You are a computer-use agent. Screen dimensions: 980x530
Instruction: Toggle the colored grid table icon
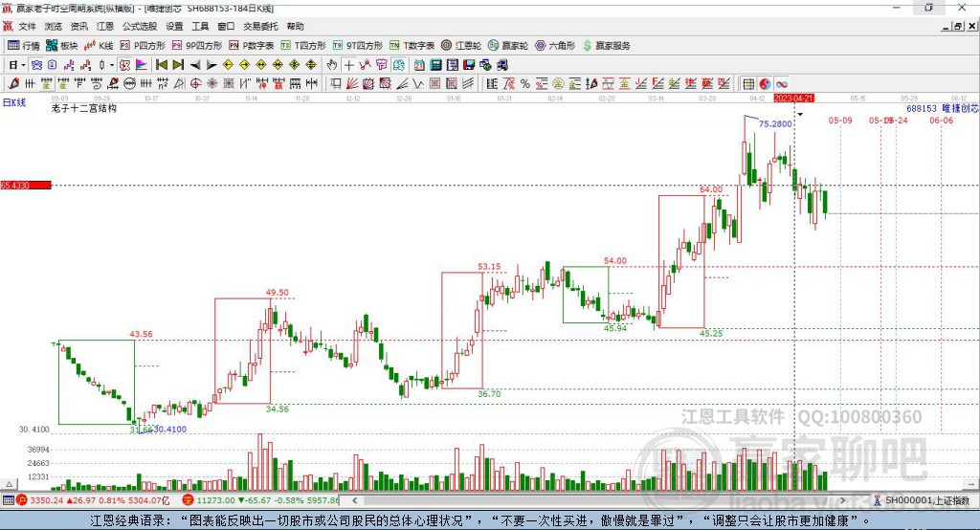pos(748,84)
